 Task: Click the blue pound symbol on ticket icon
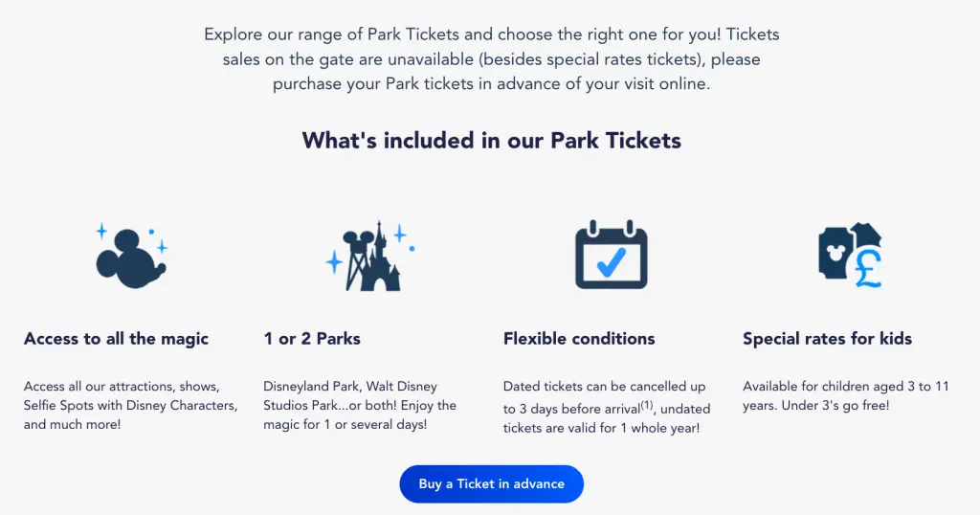point(869,267)
